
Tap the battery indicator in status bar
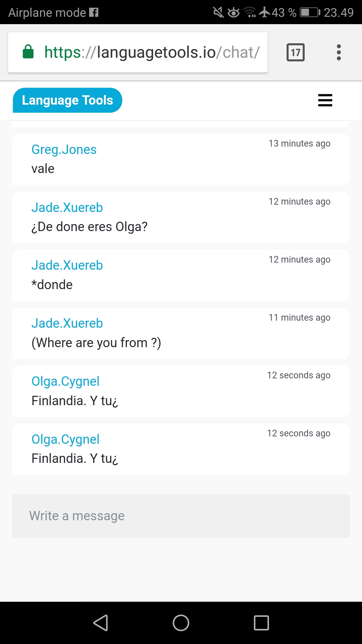310,13
